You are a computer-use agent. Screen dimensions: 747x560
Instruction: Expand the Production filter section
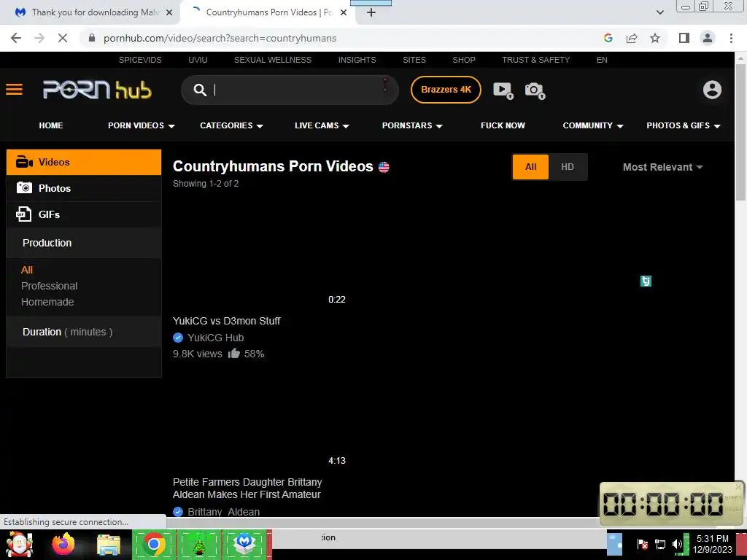click(84, 243)
